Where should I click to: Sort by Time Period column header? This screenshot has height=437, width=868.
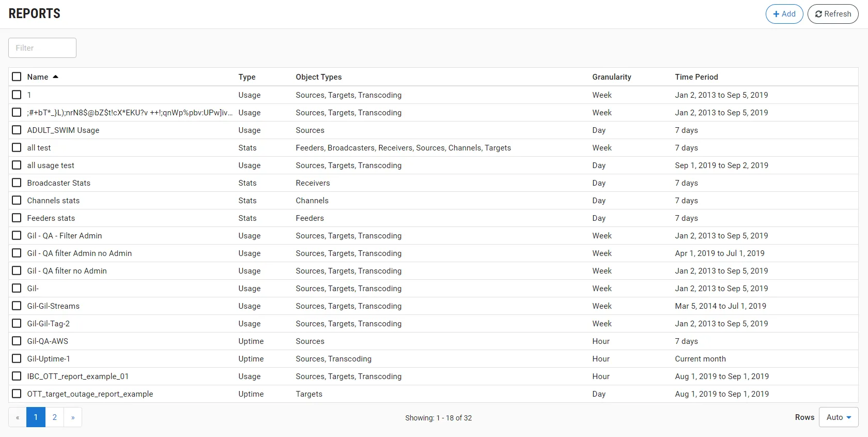pyautogui.click(x=696, y=77)
